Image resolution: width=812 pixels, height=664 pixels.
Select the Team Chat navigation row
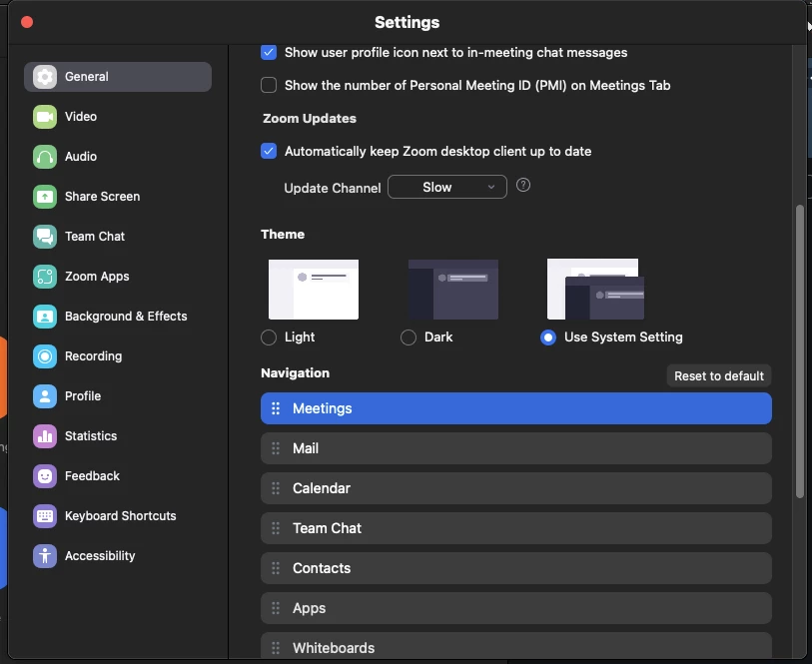point(515,528)
